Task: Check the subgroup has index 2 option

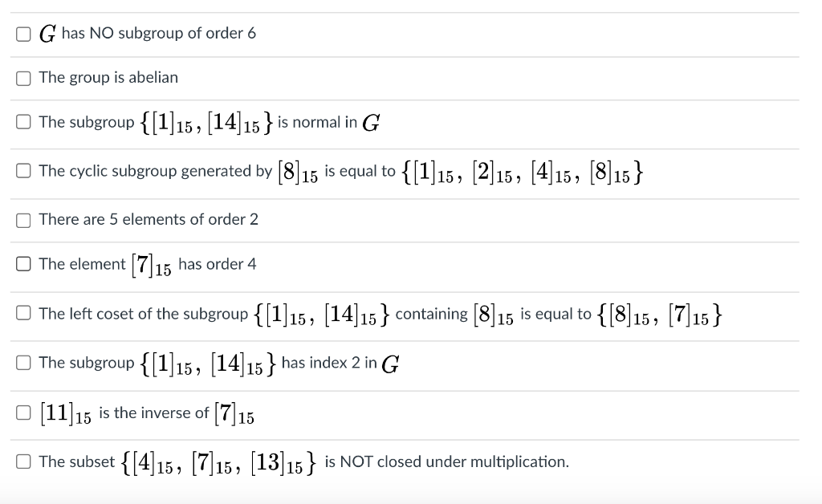Action: point(23,362)
